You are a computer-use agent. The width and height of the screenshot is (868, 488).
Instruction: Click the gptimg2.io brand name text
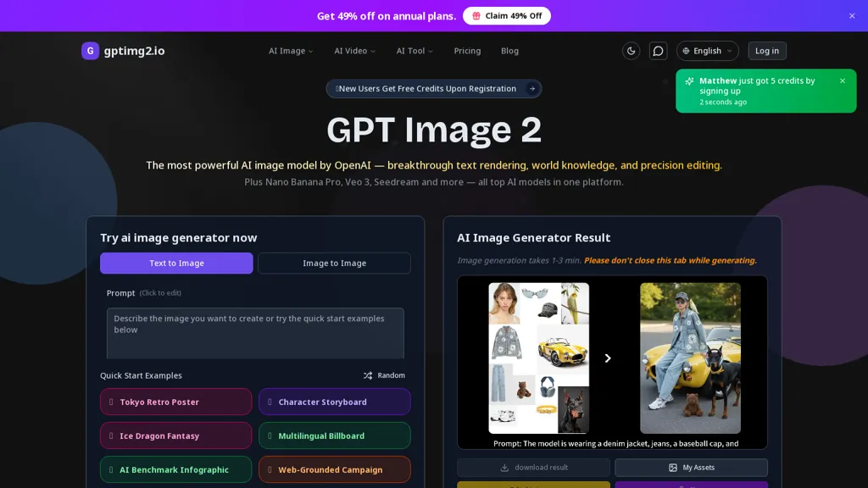coord(134,51)
